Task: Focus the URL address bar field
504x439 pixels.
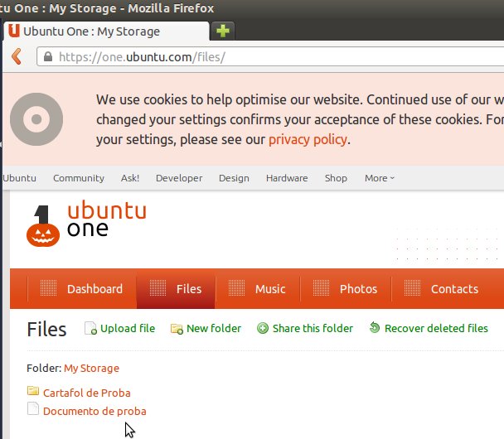Action: click(x=270, y=57)
